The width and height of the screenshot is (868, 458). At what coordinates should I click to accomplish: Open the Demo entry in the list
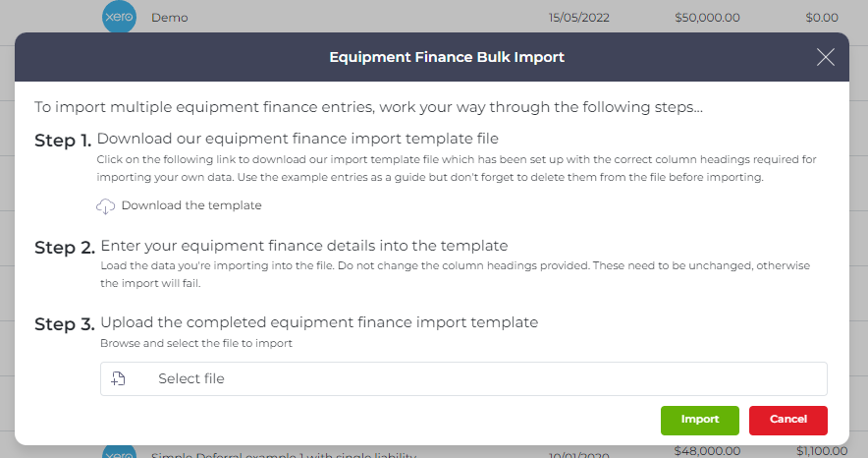tap(170, 18)
